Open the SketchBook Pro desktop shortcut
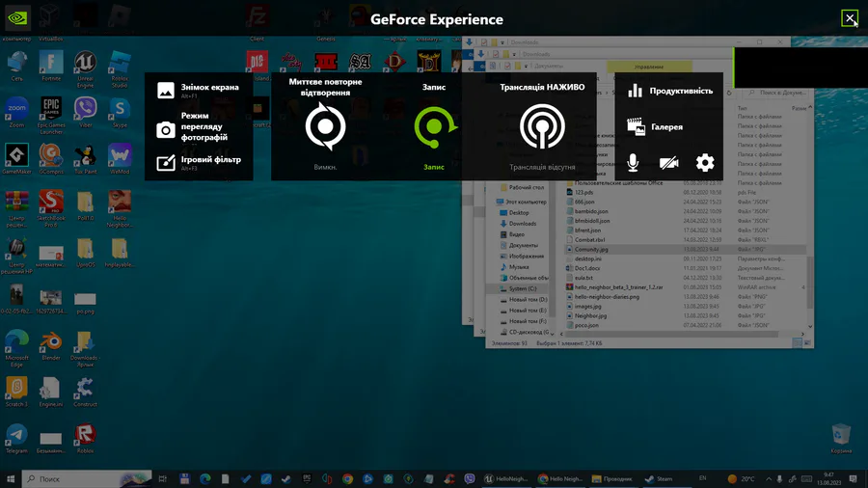The image size is (868, 488). click(51, 208)
